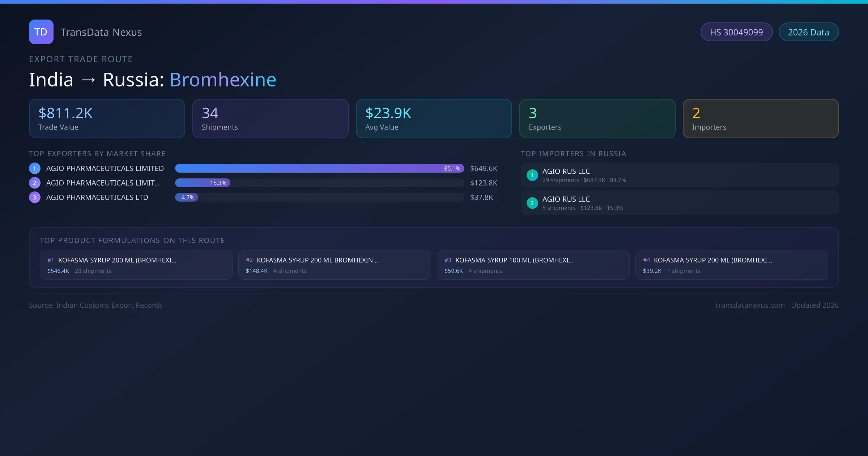Click the rank 3 exporter badge
Image resolution: width=868 pixels, height=456 pixels.
click(x=35, y=197)
